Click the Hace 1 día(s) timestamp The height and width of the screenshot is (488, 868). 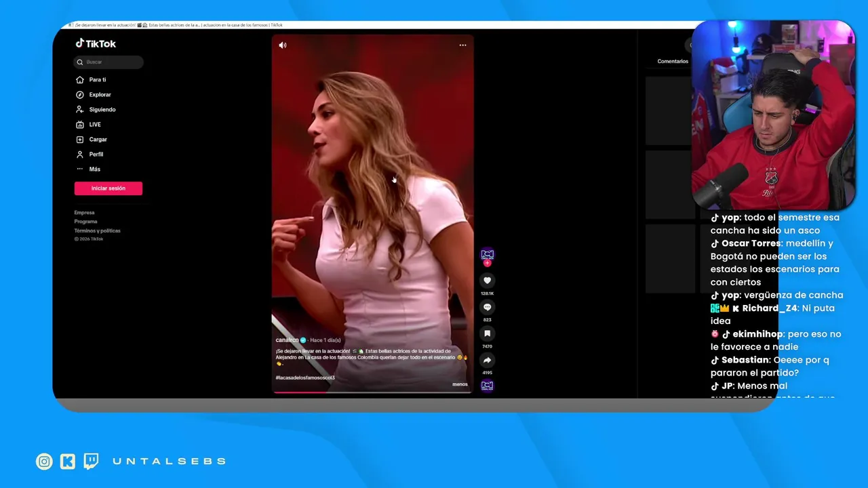tap(325, 340)
